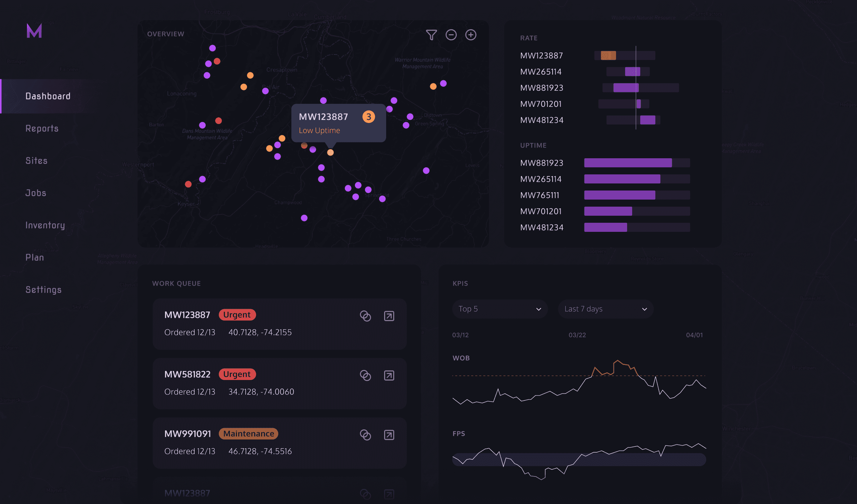Navigate to Settings in sidebar

(x=44, y=290)
